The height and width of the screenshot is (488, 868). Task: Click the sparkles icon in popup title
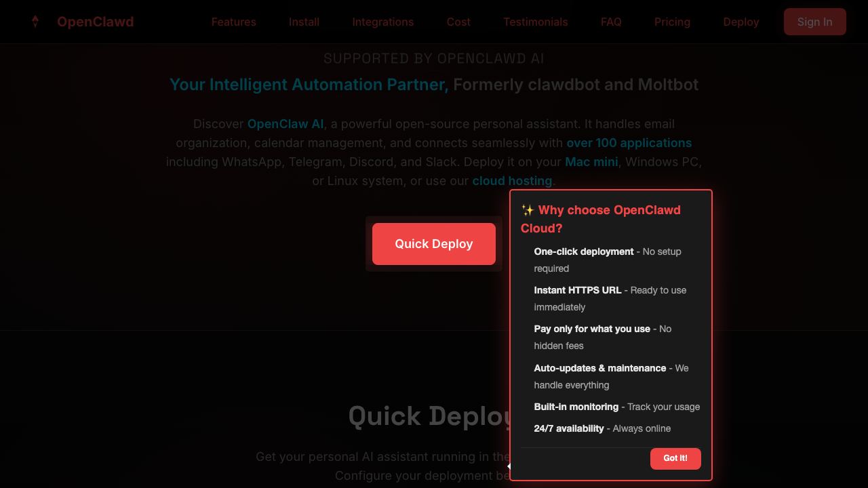tap(528, 210)
